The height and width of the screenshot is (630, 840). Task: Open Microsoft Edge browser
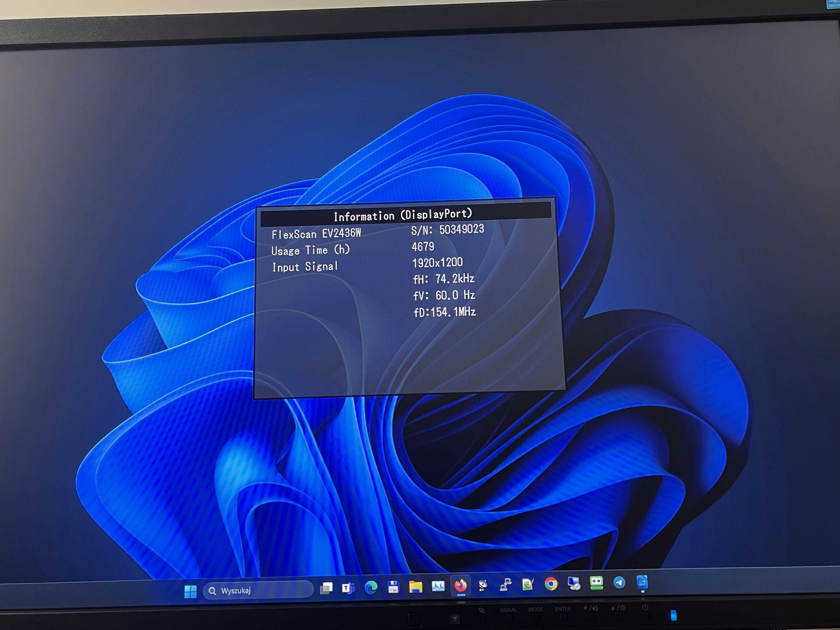pyautogui.click(x=371, y=587)
